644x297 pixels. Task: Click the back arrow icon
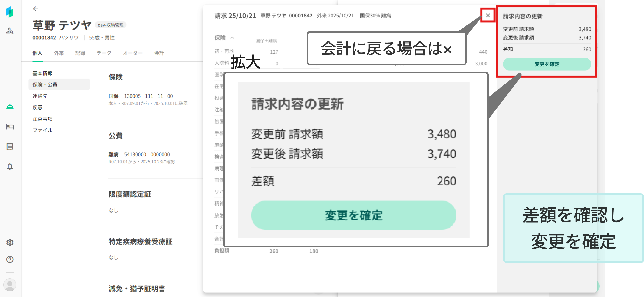pyautogui.click(x=36, y=9)
